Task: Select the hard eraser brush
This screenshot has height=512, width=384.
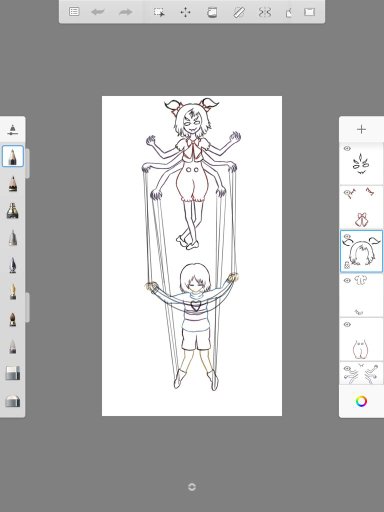Action: pyautogui.click(x=13, y=373)
